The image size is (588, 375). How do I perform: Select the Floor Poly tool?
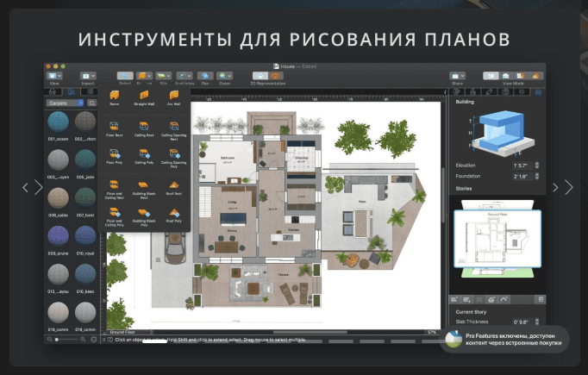(114, 156)
